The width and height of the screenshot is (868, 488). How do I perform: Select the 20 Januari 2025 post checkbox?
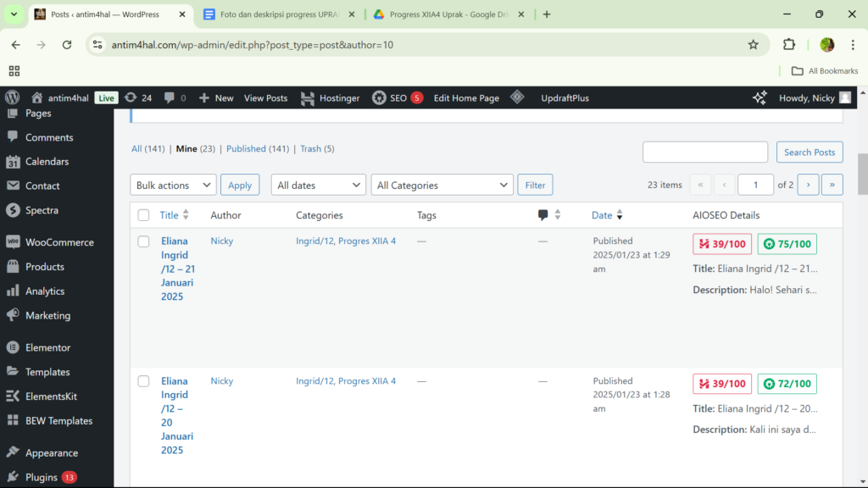(x=143, y=381)
